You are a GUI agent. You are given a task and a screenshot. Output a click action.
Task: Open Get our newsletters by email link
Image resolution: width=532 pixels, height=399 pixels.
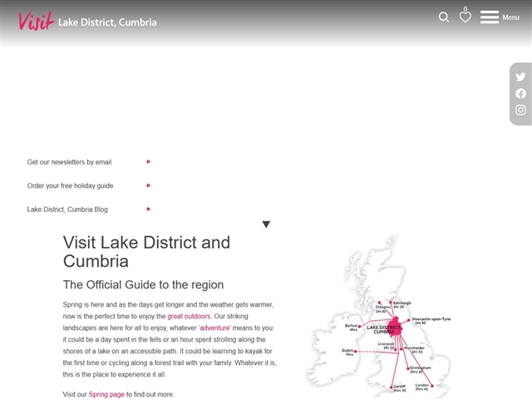click(69, 162)
